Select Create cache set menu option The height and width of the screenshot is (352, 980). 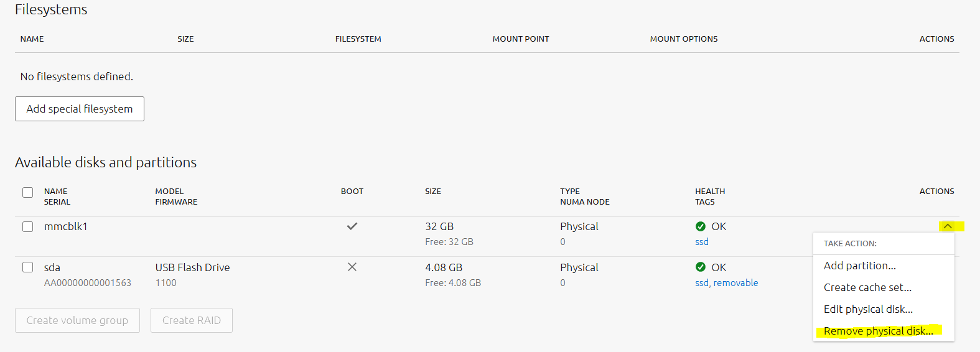(867, 287)
